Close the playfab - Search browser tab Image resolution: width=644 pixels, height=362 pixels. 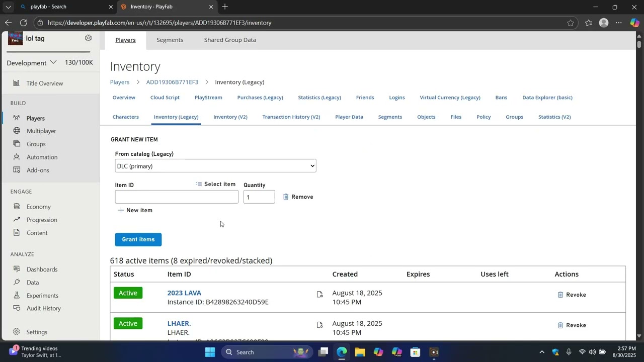[111, 7]
